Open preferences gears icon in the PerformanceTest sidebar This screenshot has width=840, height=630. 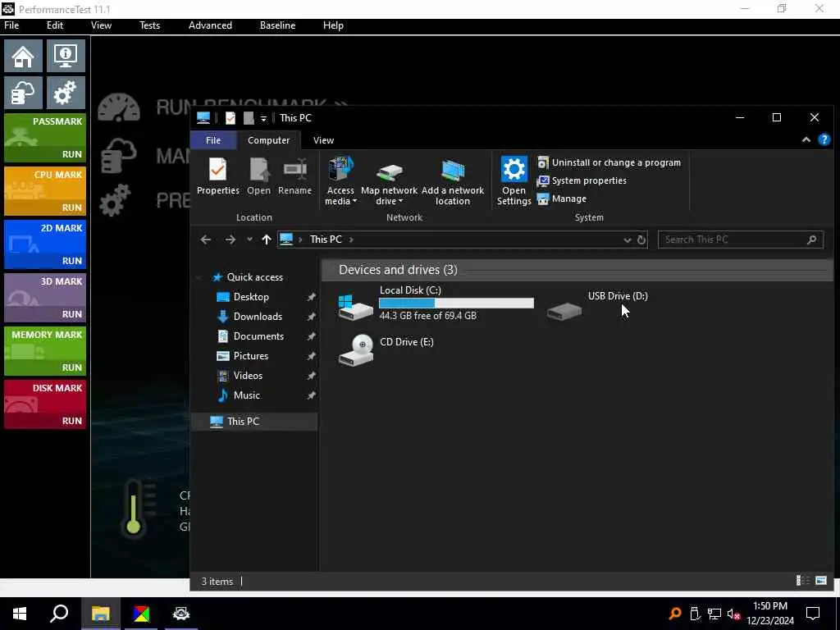(x=66, y=93)
